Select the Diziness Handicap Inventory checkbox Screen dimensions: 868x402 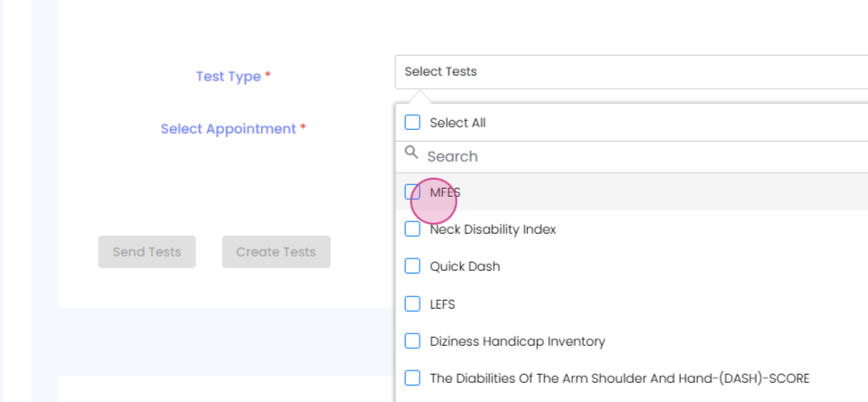pos(412,341)
